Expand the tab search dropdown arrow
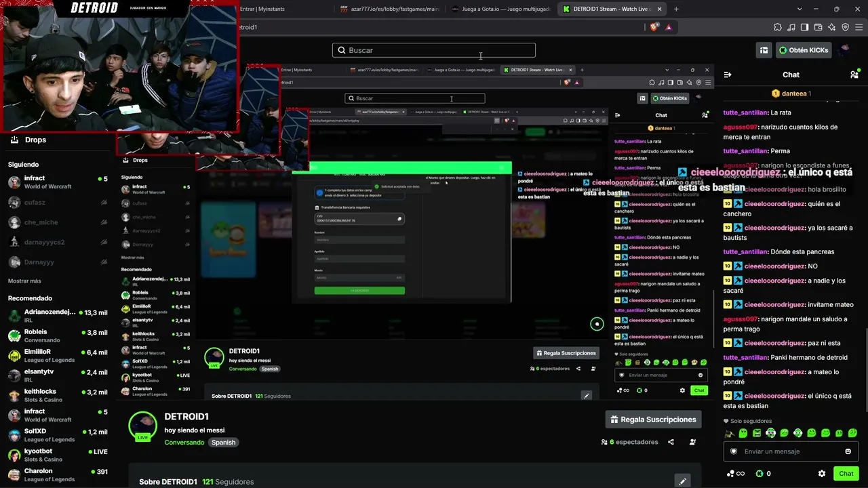This screenshot has height=488, width=868. tap(800, 9)
